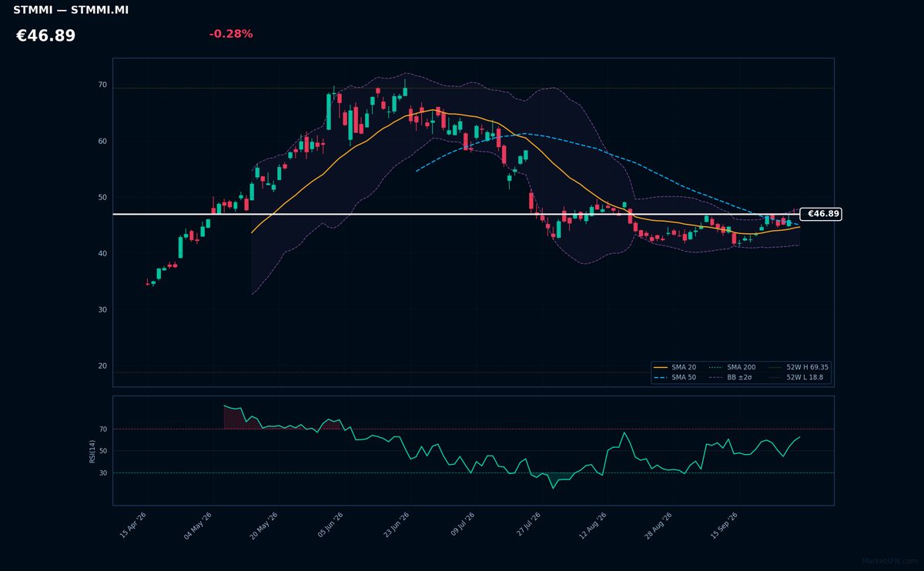The image size is (924, 571).
Task: Click the -0.28% change value
Action: [230, 34]
